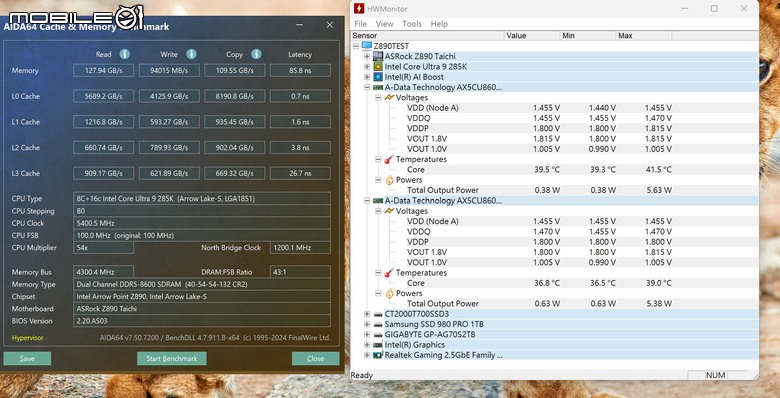Click the NUM status bar indicator
This screenshot has height=398, width=780.
[x=716, y=376]
